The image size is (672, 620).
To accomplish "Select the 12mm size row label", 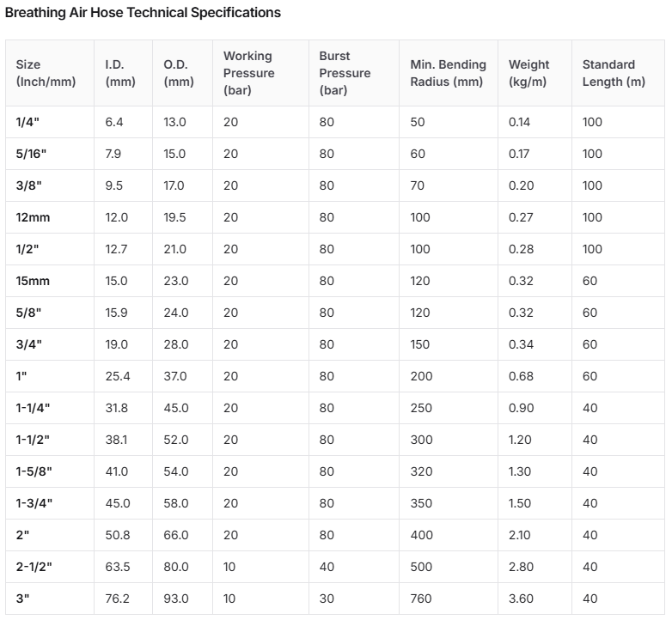I will (50, 217).
